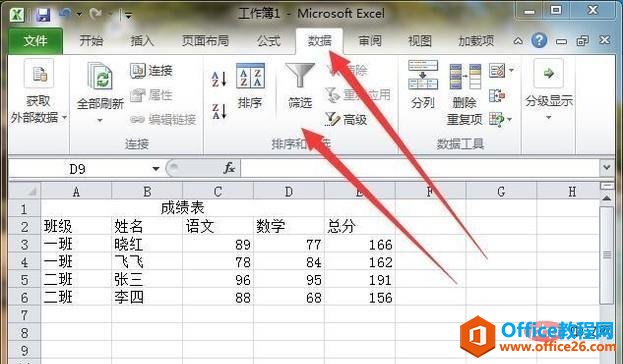This screenshot has height=364, width=623.
Task: Sort descending with the Z to A icon
Action: coord(219,111)
